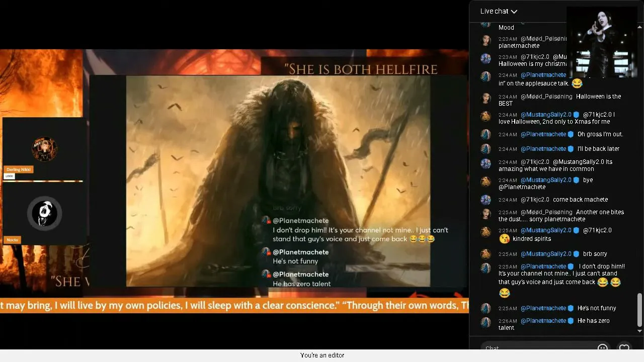Click the Nocto avatar in stream
The height and width of the screenshot is (362, 644).
click(44, 214)
